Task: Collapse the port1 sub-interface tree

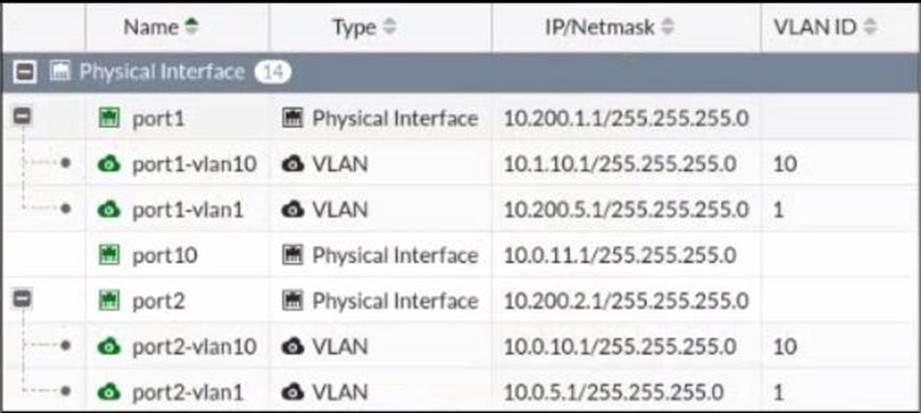Action: pos(20,118)
